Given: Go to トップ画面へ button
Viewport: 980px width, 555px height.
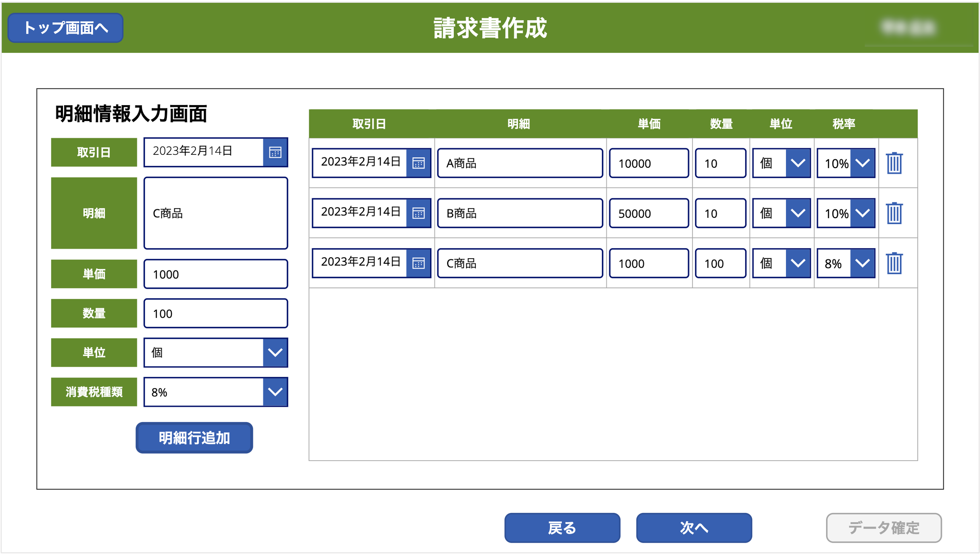Looking at the screenshot, I should [x=65, y=28].
